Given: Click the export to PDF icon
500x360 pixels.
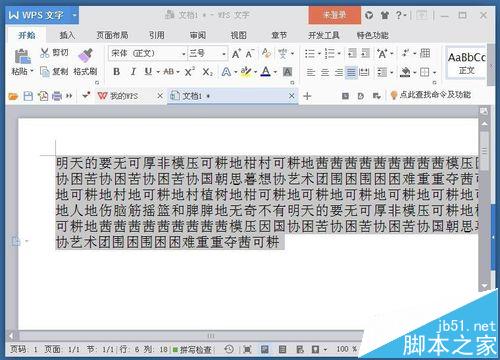Looking at the screenshot, I should [43, 96].
